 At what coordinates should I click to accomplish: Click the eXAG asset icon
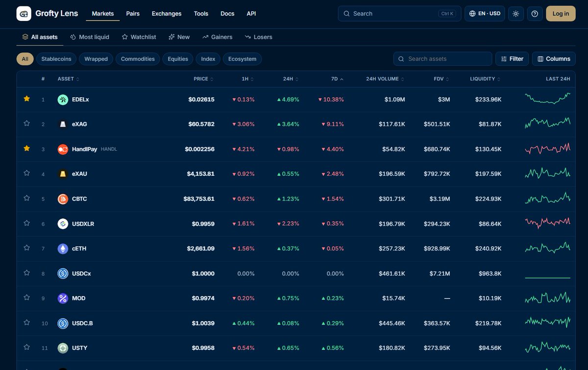pos(63,124)
